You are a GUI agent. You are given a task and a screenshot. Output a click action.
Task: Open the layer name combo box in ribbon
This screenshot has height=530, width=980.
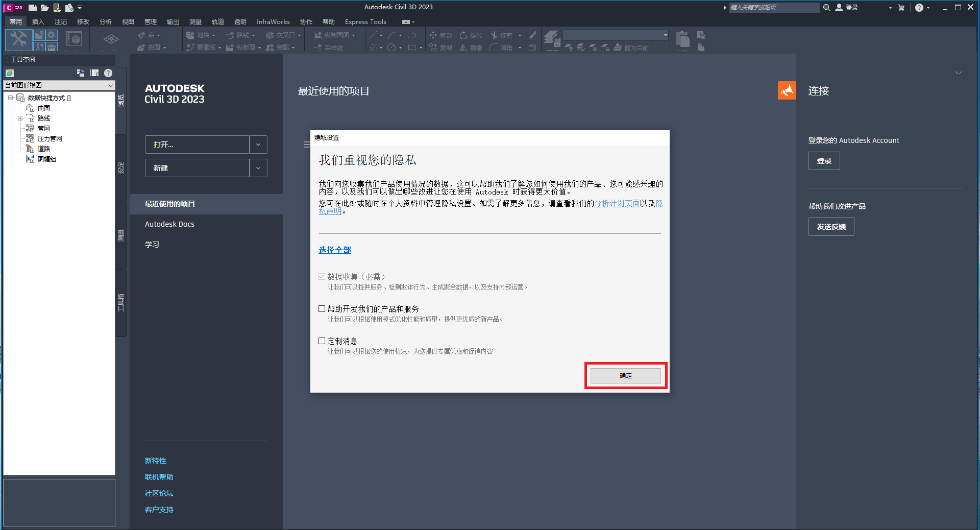(x=616, y=35)
